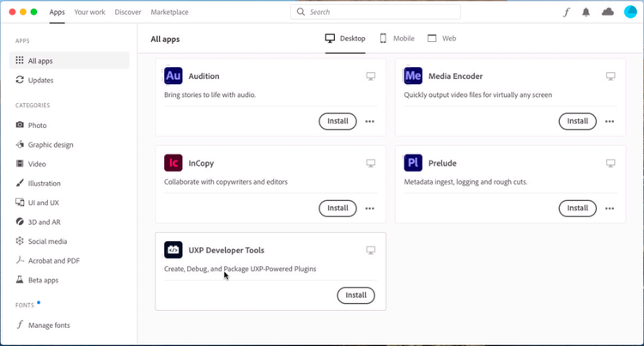Select the Mobile platform tab

(x=397, y=39)
